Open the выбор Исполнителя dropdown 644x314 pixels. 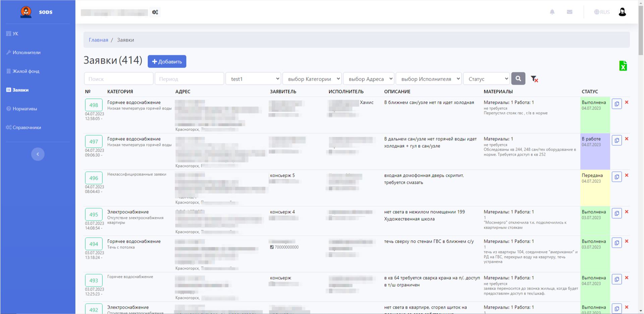click(x=429, y=79)
